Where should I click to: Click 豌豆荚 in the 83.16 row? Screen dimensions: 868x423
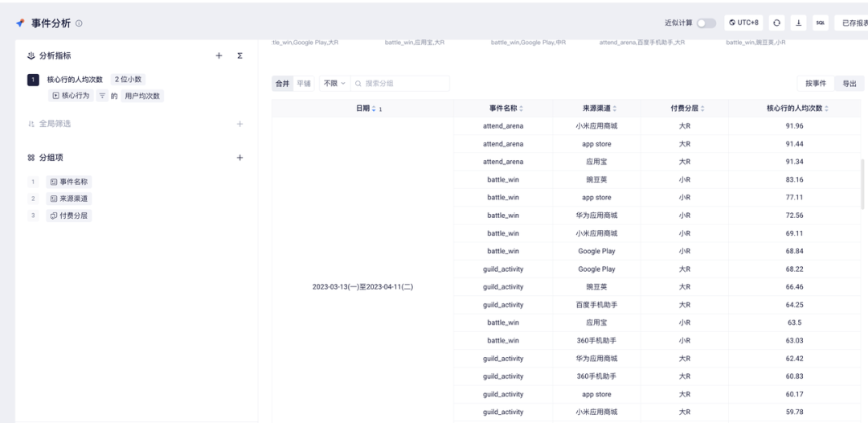(x=596, y=180)
